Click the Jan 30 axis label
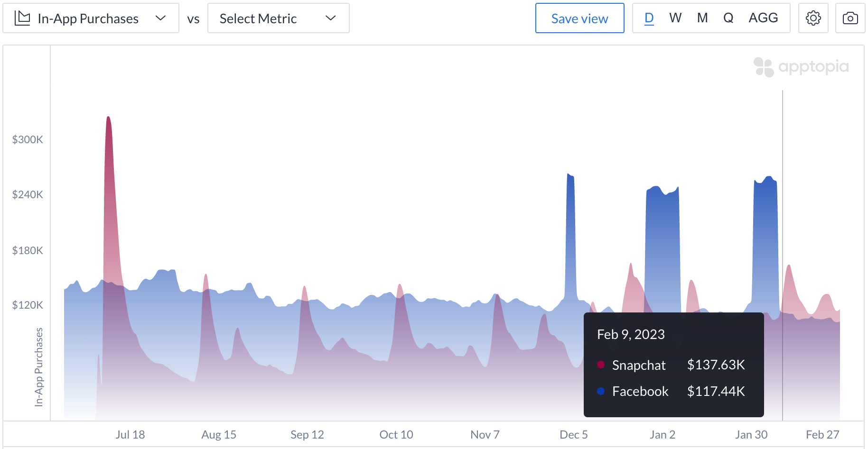Image resolution: width=868 pixels, height=449 pixels. (x=751, y=434)
